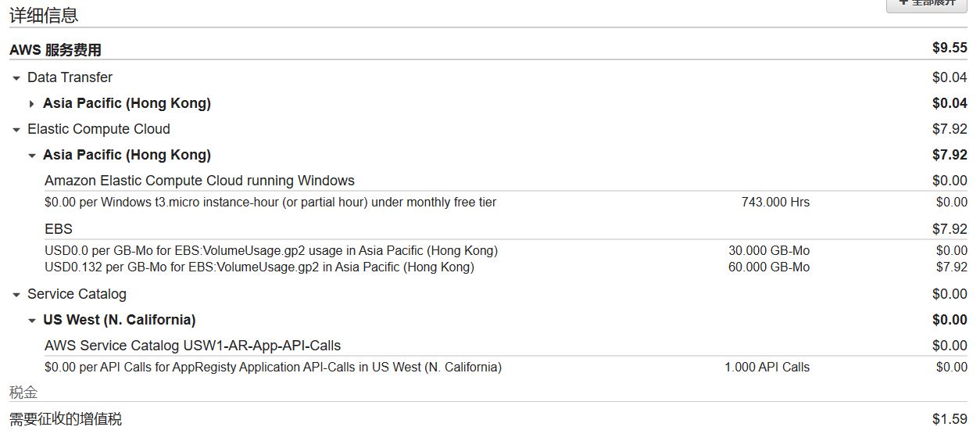Click the $9.55 total AWS service charge
Screen dimensions: 980x434
[x=950, y=48]
